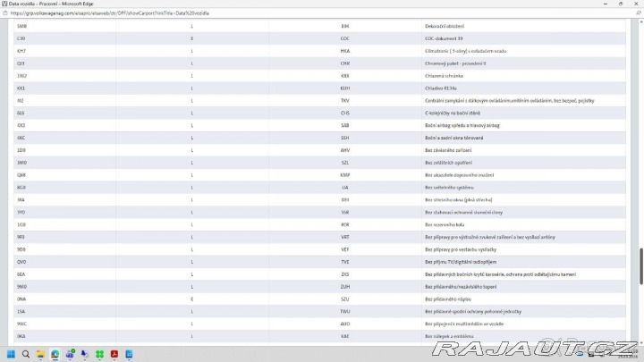Select the TKV family code cell
This screenshot has width=644, height=362.
344,101
